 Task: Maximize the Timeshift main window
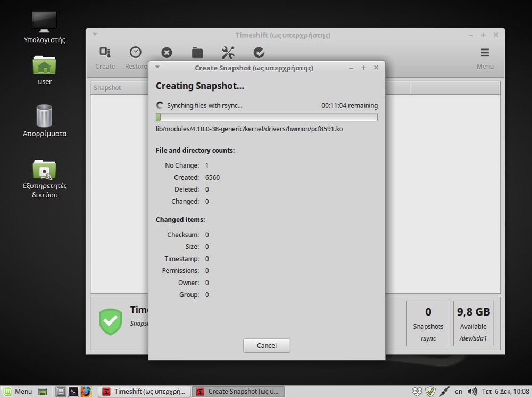pos(484,35)
